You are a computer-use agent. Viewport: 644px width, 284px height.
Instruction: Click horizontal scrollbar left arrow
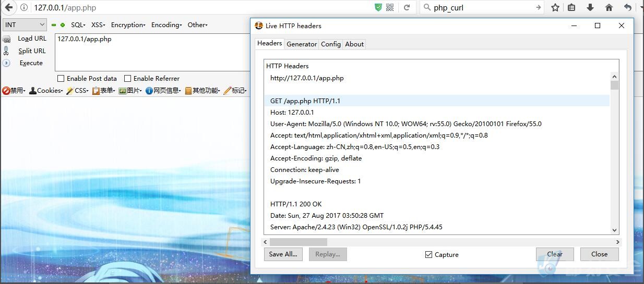(x=266, y=242)
